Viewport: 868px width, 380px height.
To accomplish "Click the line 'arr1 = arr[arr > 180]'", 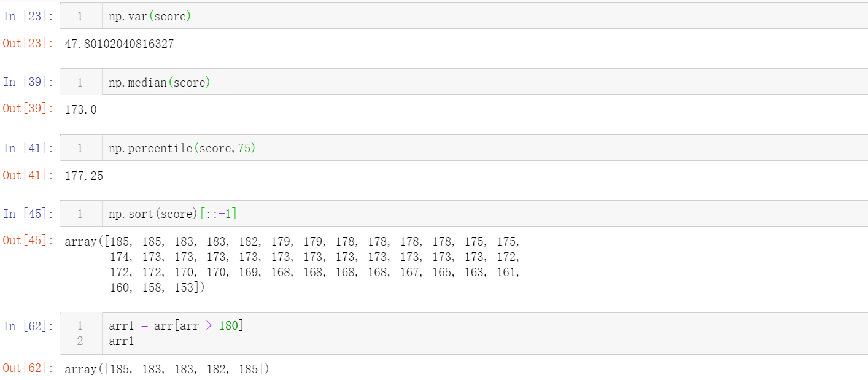I will click(x=176, y=325).
